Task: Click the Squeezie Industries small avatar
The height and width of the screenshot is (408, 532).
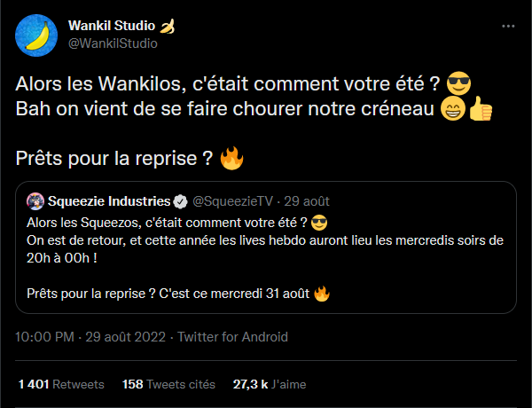Action: click(x=35, y=201)
